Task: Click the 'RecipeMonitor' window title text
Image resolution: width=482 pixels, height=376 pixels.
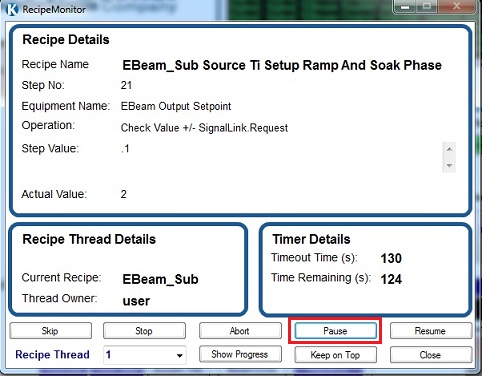Action: click(x=54, y=10)
